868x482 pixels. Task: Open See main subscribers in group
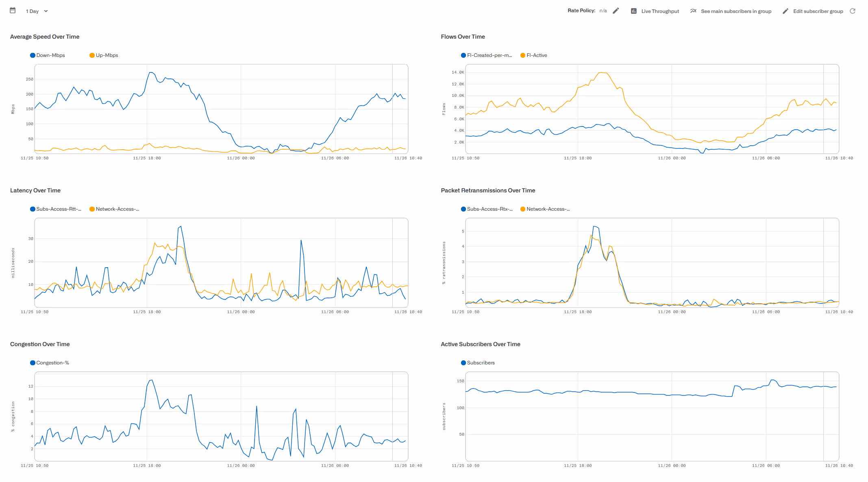point(736,11)
